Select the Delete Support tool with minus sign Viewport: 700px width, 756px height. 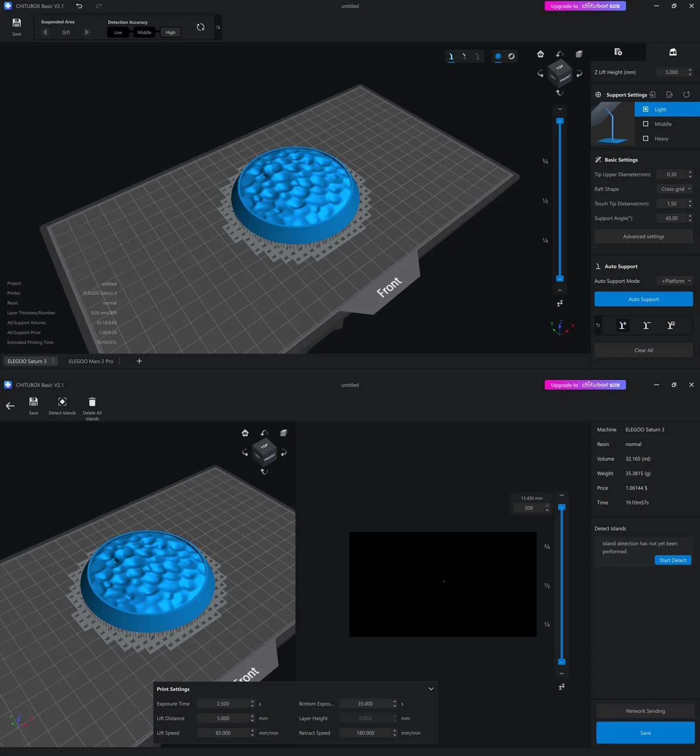(x=647, y=325)
